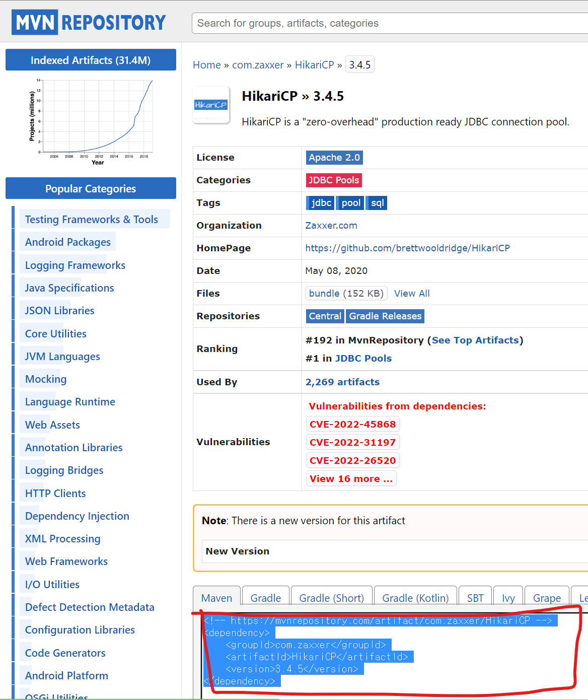This screenshot has width=588, height=700.
Task: Switch to the Gradle (Short) tab
Action: tap(332, 598)
